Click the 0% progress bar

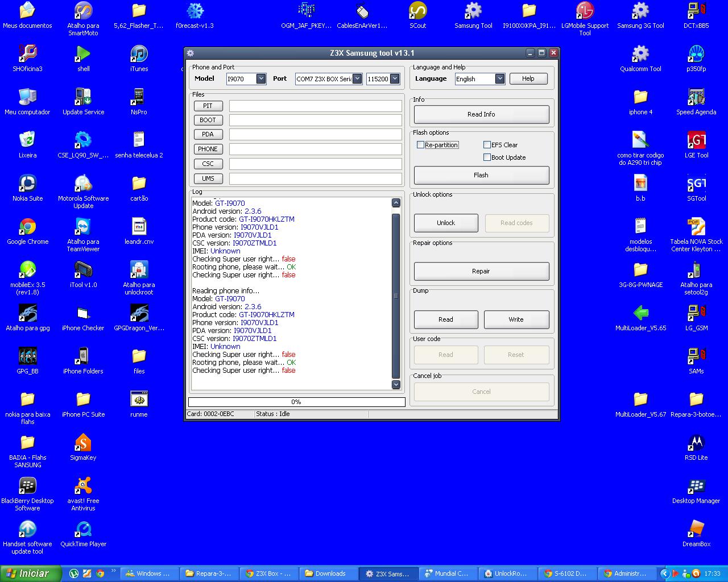pyautogui.click(x=296, y=402)
